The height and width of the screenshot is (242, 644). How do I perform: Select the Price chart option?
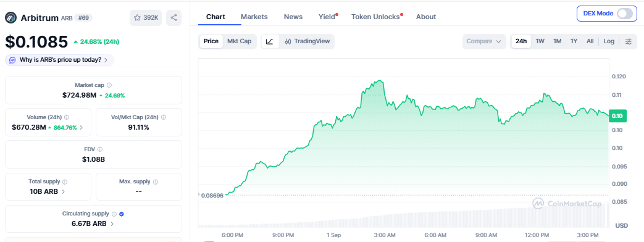[211, 41]
